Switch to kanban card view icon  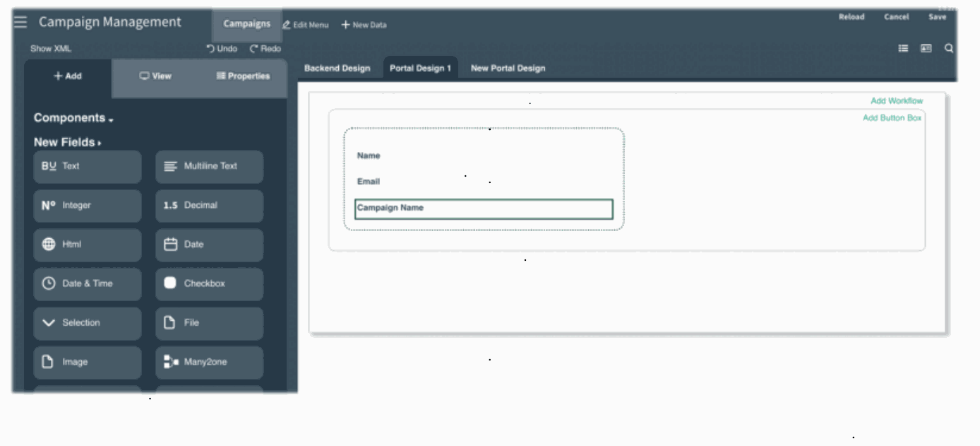pyautogui.click(x=927, y=49)
